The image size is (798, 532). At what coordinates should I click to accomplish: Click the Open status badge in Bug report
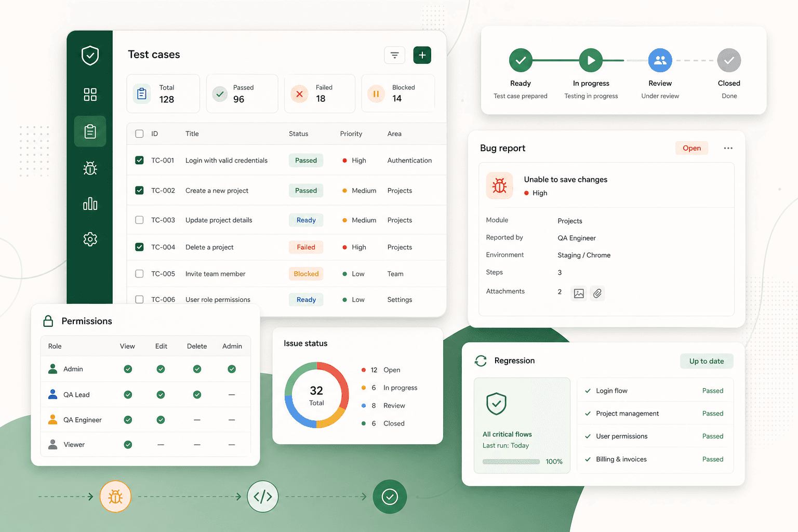click(692, 148)
